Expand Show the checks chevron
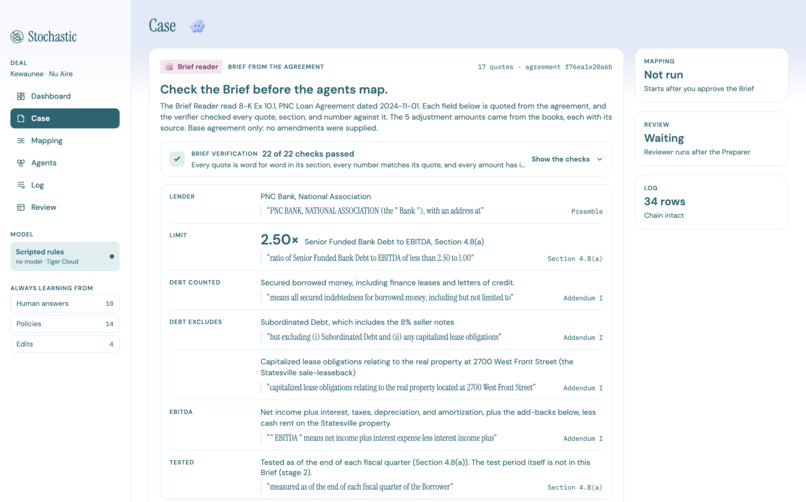The width and height of the screenshot is (806, 502). pos(599,159)
